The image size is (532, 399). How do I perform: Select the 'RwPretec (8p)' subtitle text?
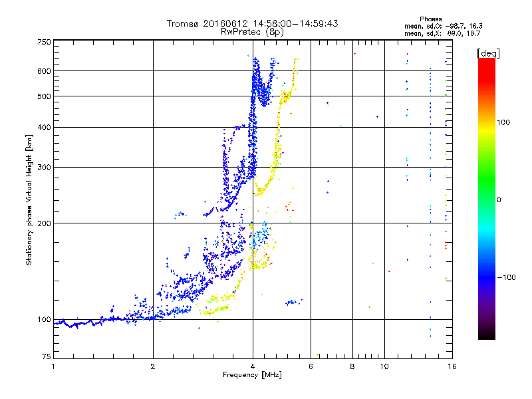pyautogui.click(x=252, y=32)
